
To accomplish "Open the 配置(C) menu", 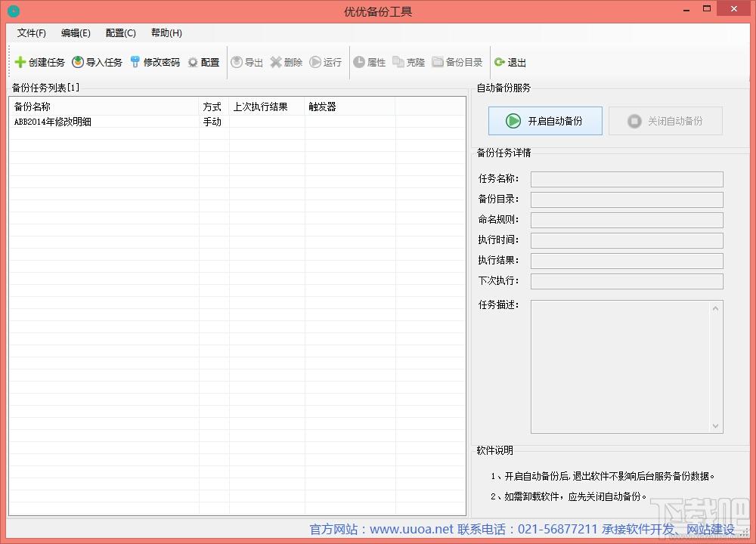I will point(120,32).
